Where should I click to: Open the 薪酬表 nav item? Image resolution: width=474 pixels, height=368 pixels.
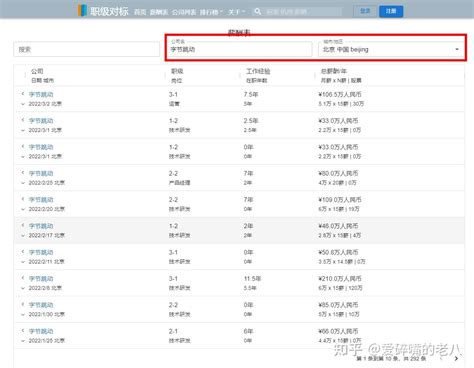tap(159, 12)
